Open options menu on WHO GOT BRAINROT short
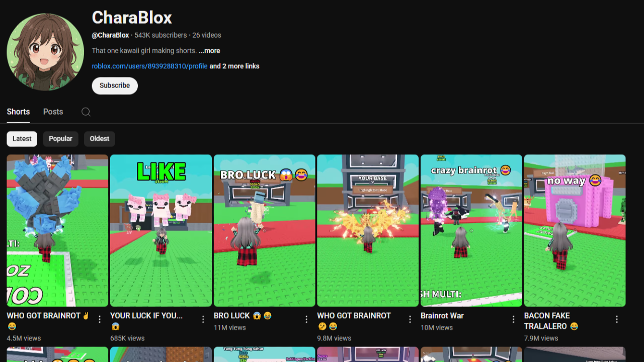 99,319
